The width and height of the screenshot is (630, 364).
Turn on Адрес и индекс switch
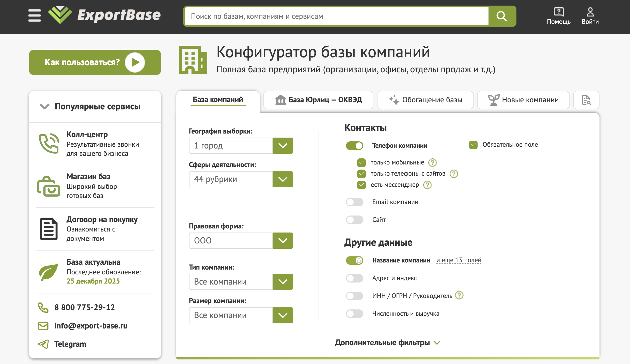(354, 278)
